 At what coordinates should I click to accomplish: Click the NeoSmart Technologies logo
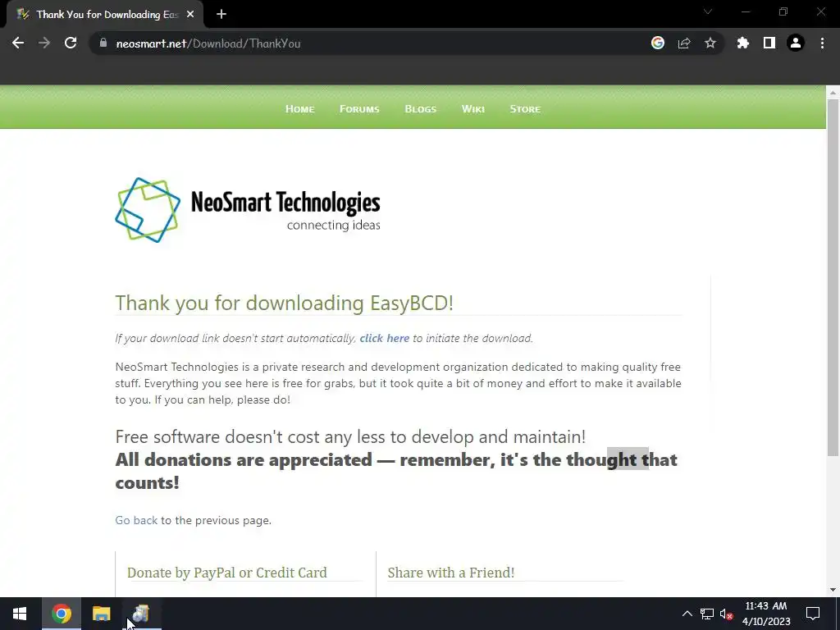(248, 210)
